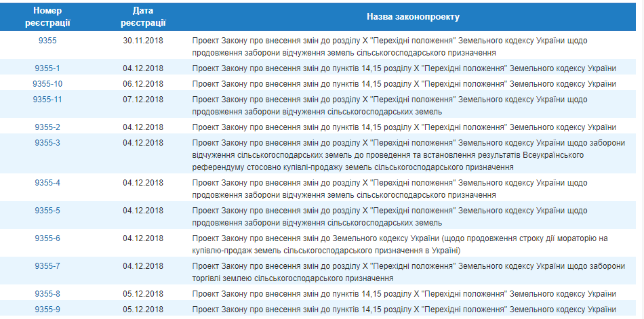The image size is (644, 319).
Task: Click the date 07.12.2018 cell
Action: [x=143, y=100]
